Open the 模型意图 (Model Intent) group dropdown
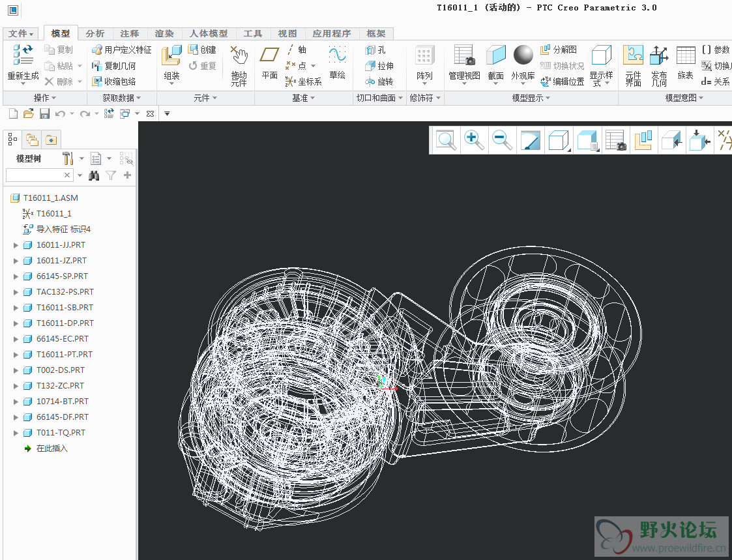 [684, 98]
